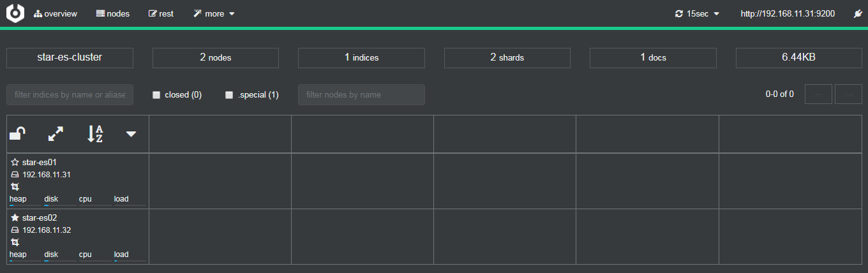868x273 pixels.
Task: Go to the nodes page
Action: tap(113, 13)
